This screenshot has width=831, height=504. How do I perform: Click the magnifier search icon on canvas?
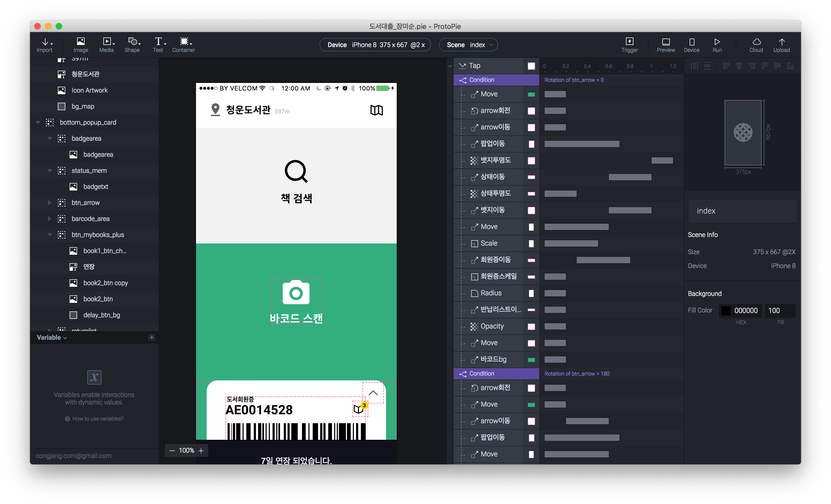(x=296, y=171)
